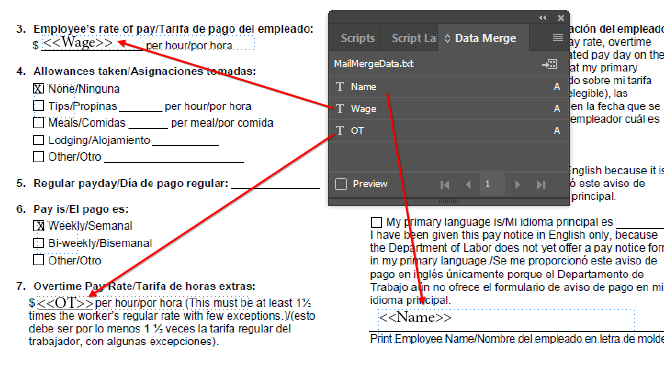Click the Lodging/Alojamiento blank line
Image resolution: width=664 pixels, height=366 pixels.
click(185, 144)
